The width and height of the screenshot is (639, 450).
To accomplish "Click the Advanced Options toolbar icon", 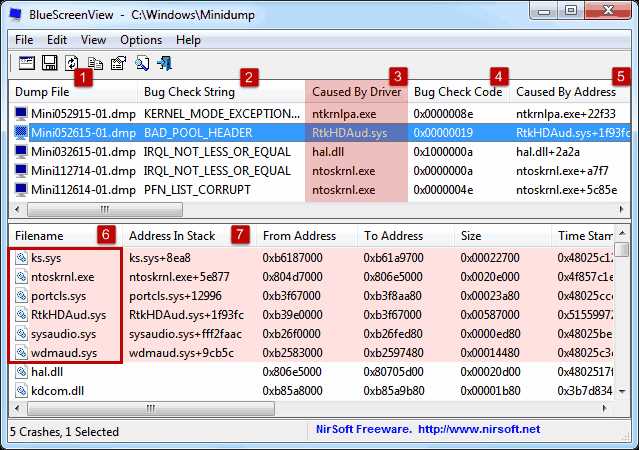I will click(26, 63).
